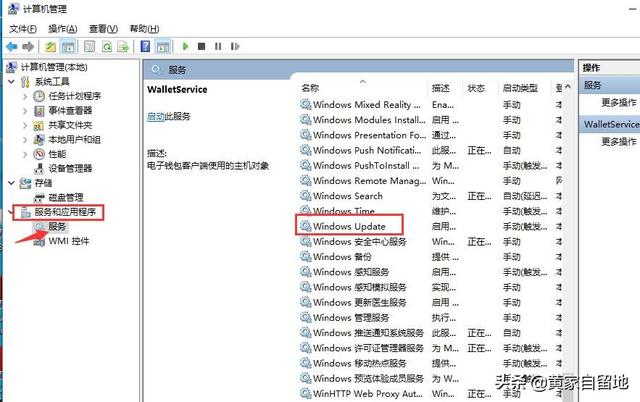640x402 pixels.
Task: Expand the 性能 node
Action: (25, 154)
